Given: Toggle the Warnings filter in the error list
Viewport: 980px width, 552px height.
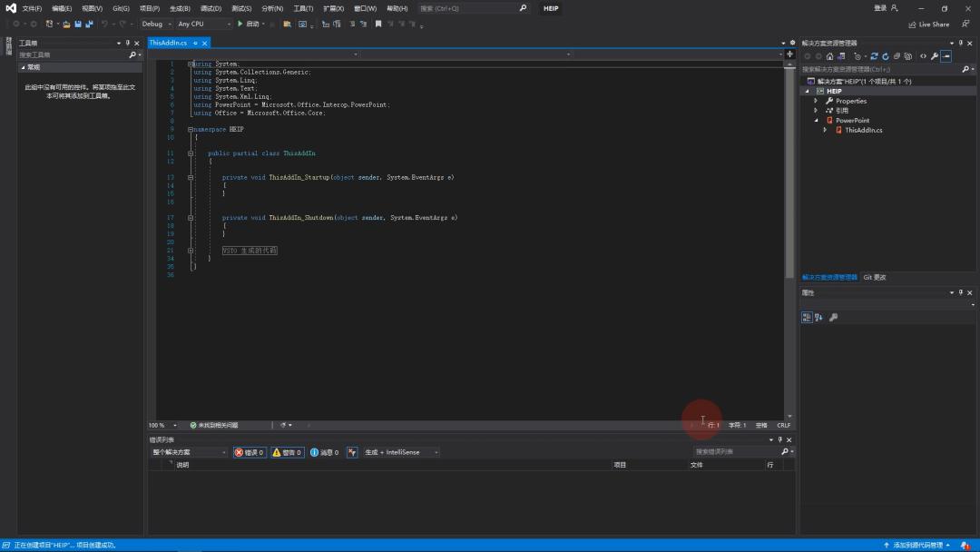Looking at the screenshot, I should pos(287,452).
